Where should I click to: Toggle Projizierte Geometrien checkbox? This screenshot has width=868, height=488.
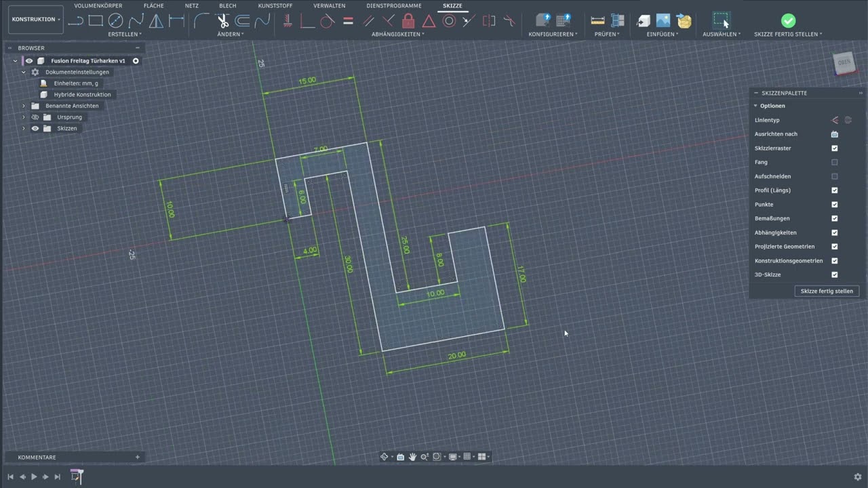[835, 247]
